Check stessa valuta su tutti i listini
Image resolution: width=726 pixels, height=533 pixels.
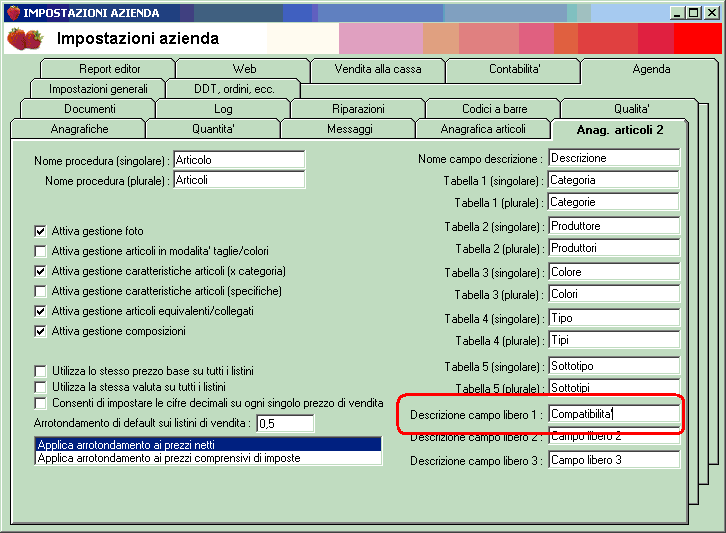(x=40, y=387)
